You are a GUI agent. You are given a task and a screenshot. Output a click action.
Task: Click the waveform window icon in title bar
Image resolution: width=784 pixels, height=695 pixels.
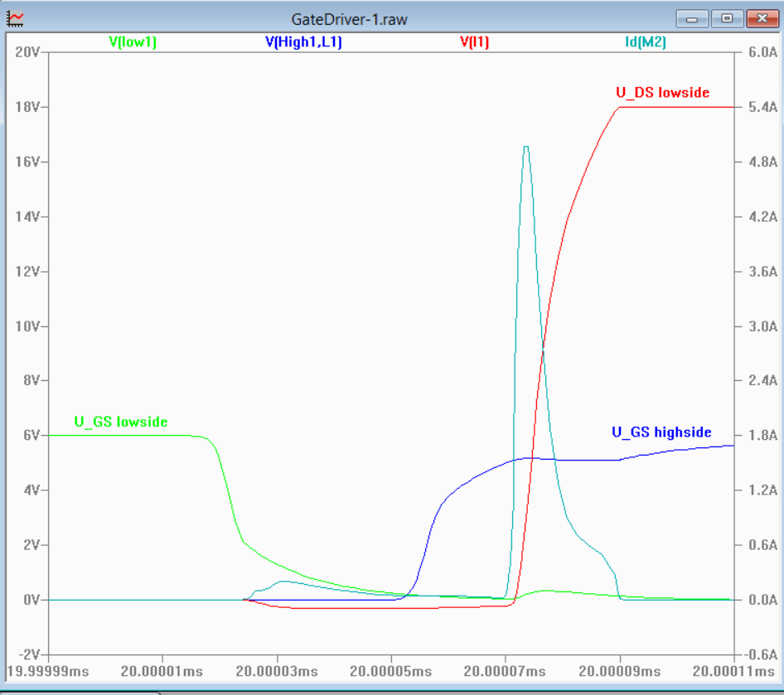tap(15, 19)
